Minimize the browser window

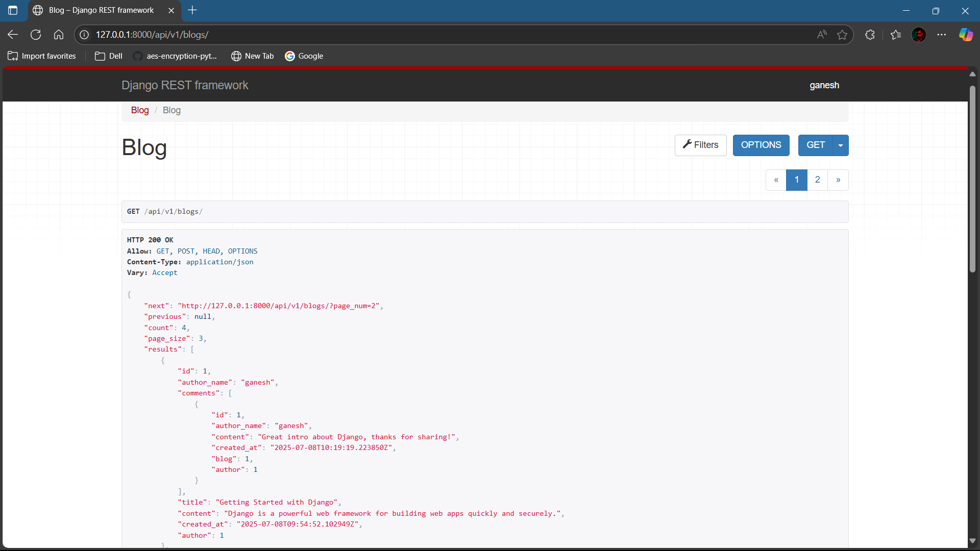(x=906, y=10)
